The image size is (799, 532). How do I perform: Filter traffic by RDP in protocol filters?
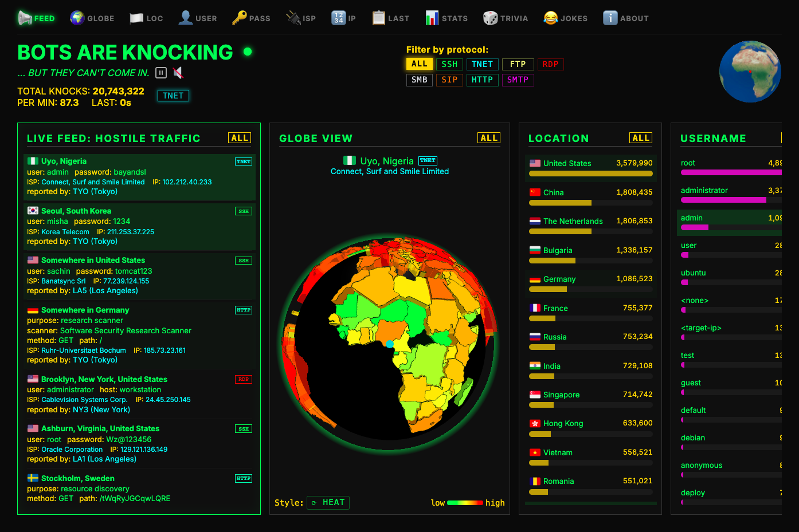[550, 64]
